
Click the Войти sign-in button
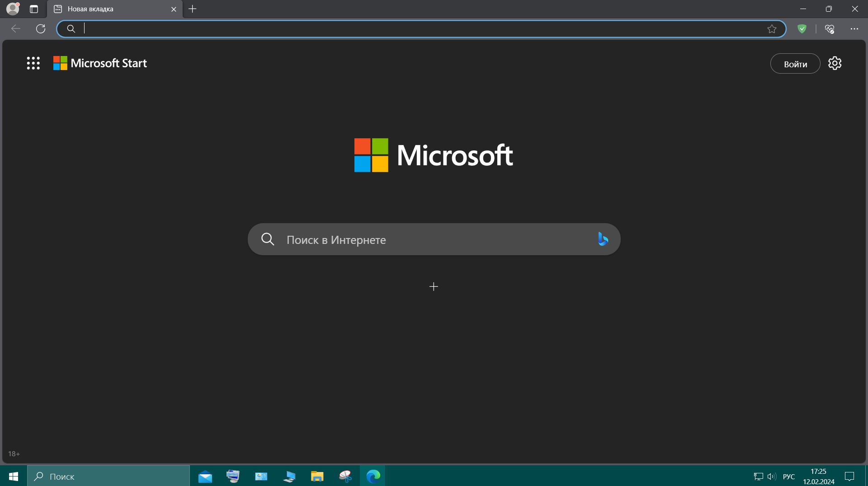click(795, 64)
